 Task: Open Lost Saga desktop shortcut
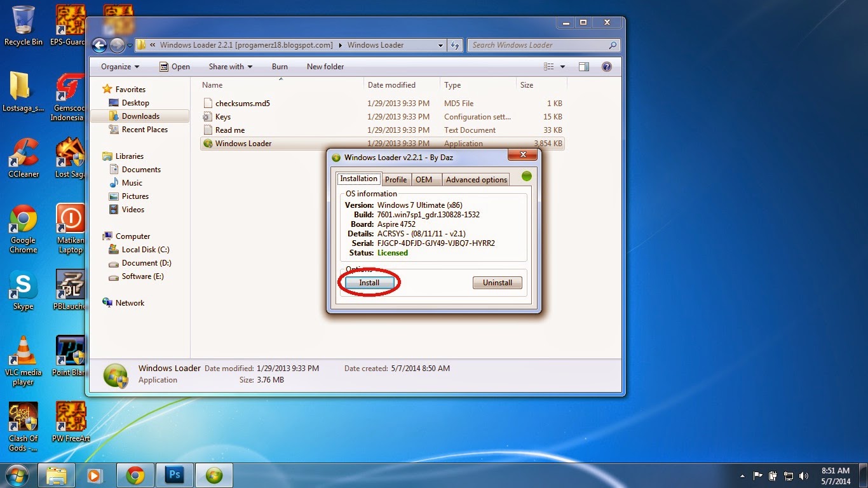point(70,159)
